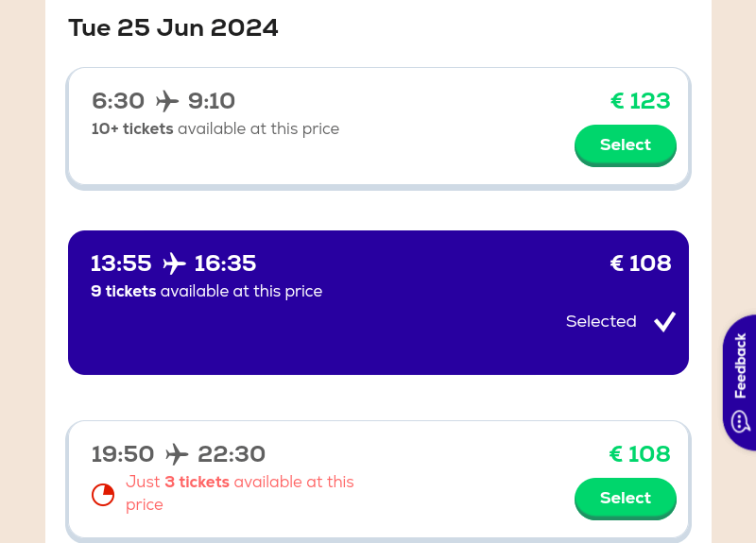Click the Selected checkmark icon
756x543 pixels.
665,322
